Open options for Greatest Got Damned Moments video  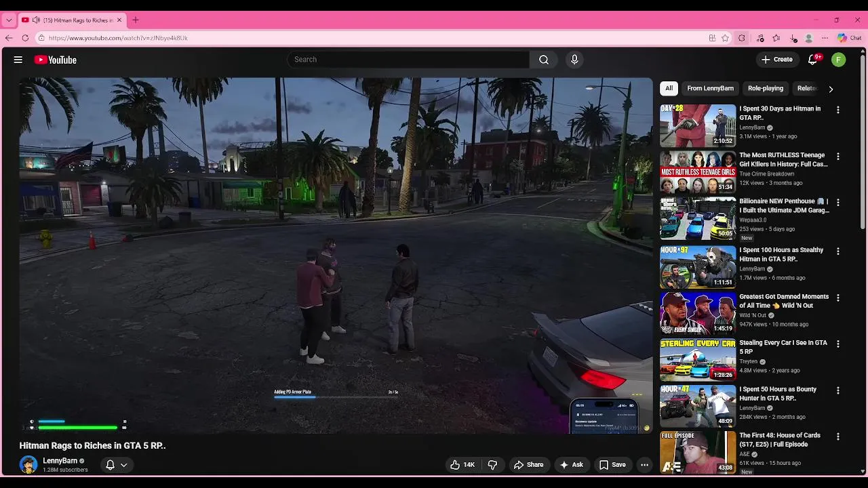click(x=838, y=298)
